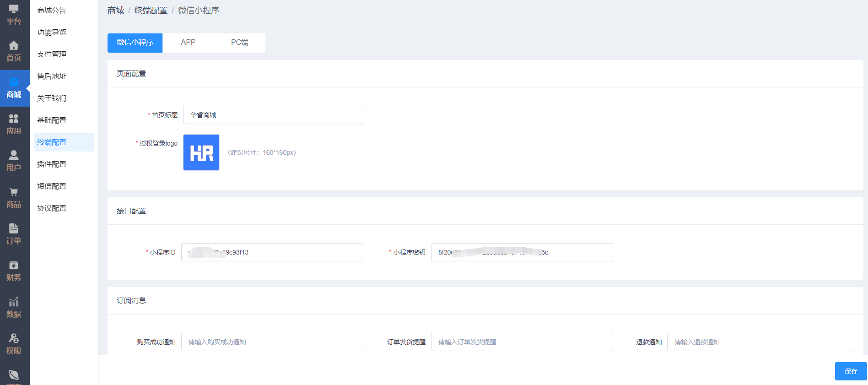Go to 首页 home icon
Screen dimensions: 868x385
(14, 46)
